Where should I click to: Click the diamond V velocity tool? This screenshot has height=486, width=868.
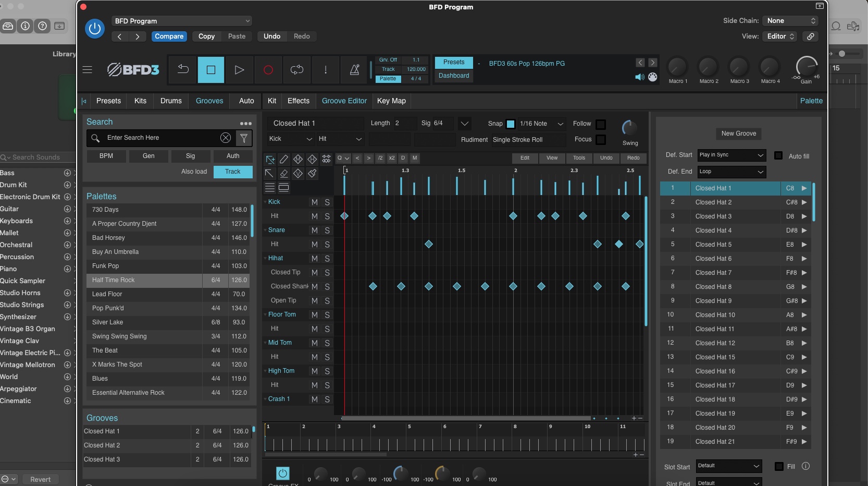pyautogui.click(x=298, y=173)
